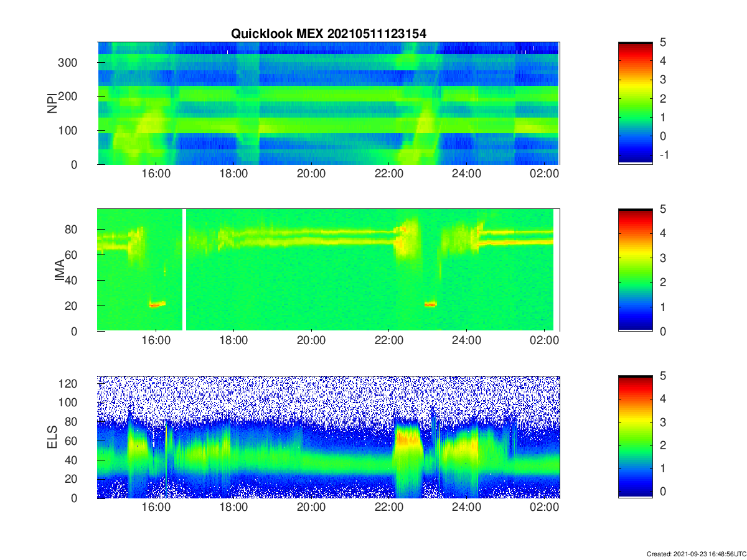Click the 24:00 tick under ELS panel
Image resolution: width=747 pixels, height=560 pixels.
[x=466, y=508]
